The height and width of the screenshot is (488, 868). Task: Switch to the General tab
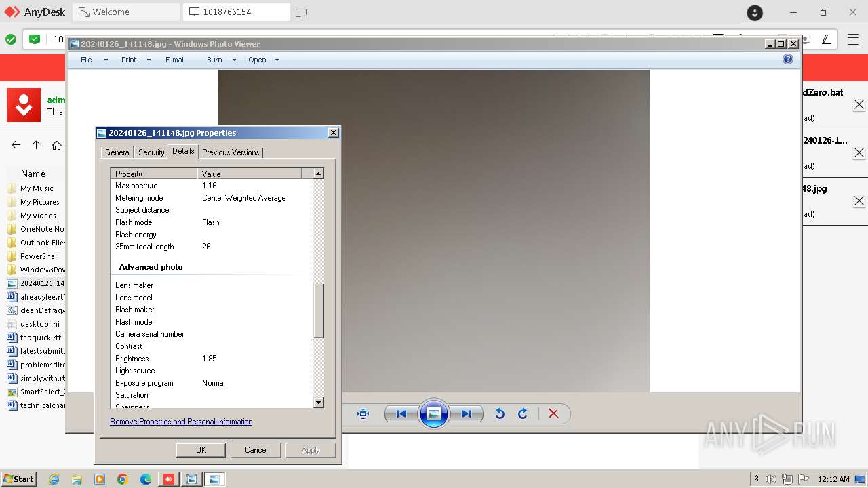click(x=117, y=152)
